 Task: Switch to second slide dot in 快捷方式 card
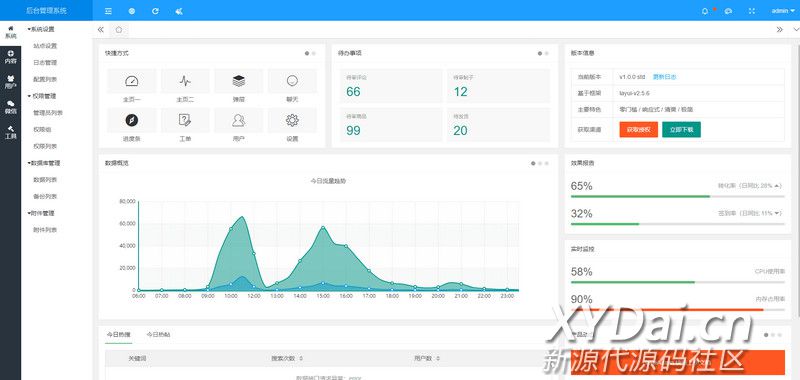click(314, 53)
